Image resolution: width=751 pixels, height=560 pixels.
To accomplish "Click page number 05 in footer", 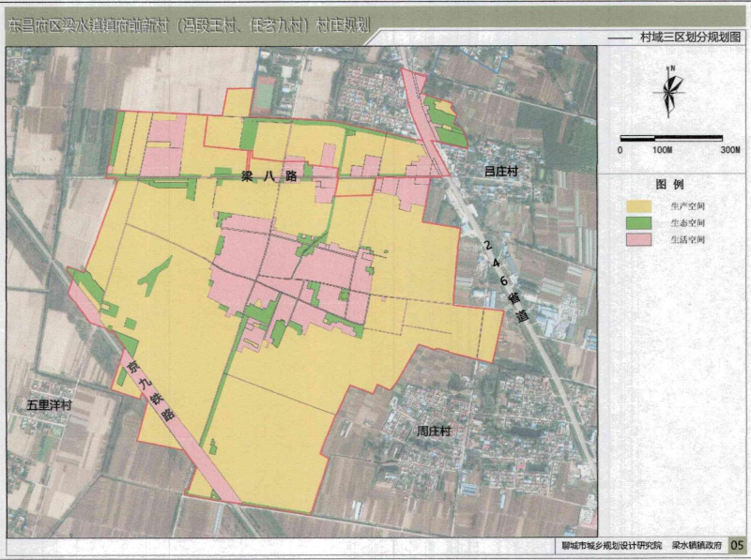I will tap(737, 545).
